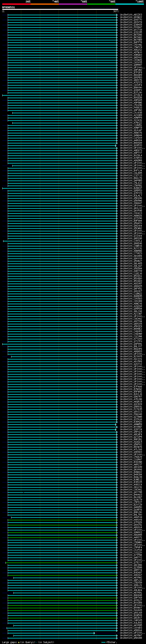Choose the UniRef100_Q49I51 hit

pyautogui.click(x=131, y=525)
